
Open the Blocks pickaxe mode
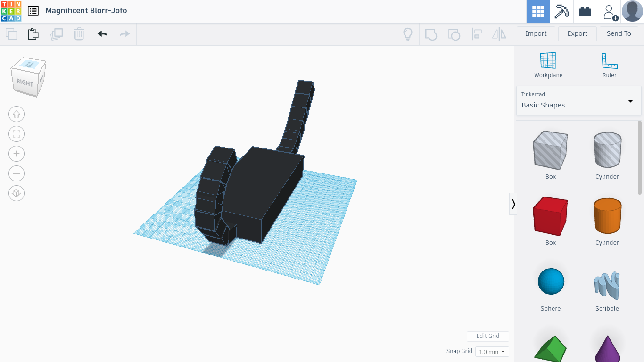pyautogui.click(x=561, y=11)
